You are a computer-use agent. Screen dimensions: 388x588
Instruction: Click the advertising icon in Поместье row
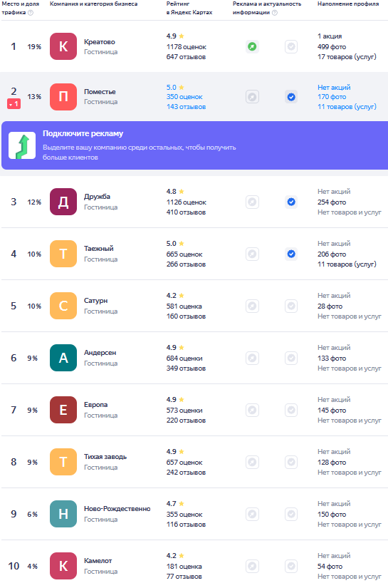tap(253, 97)
